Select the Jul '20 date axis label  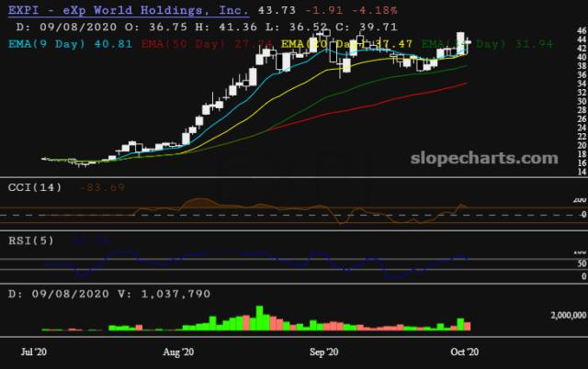pyautogui.click(x=35, y=352)
